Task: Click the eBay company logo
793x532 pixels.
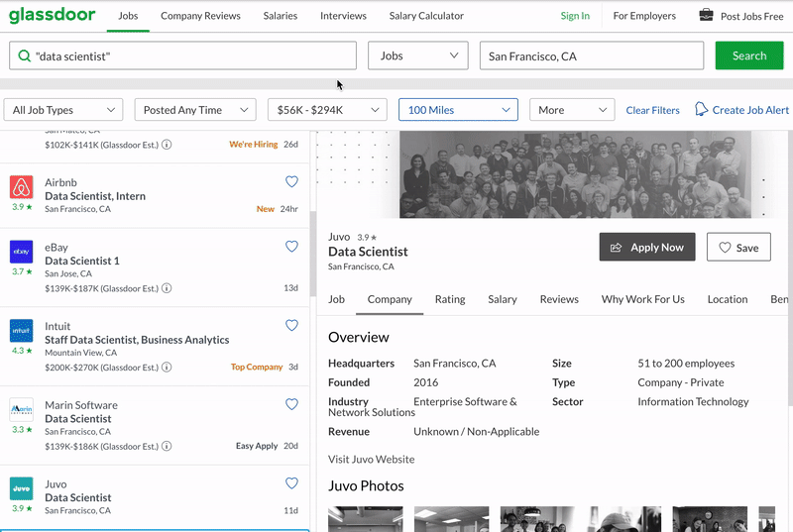Action: click(21, 252)
